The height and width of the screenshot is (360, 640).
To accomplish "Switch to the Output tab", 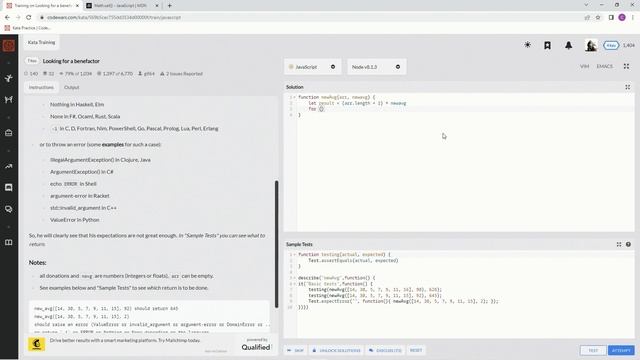I will [71, 87].
